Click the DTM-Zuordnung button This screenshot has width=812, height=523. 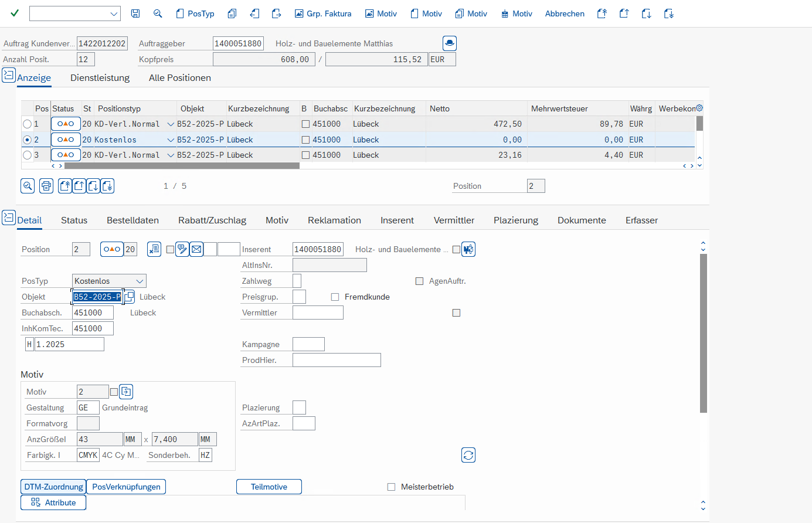(x=53, y=487)
